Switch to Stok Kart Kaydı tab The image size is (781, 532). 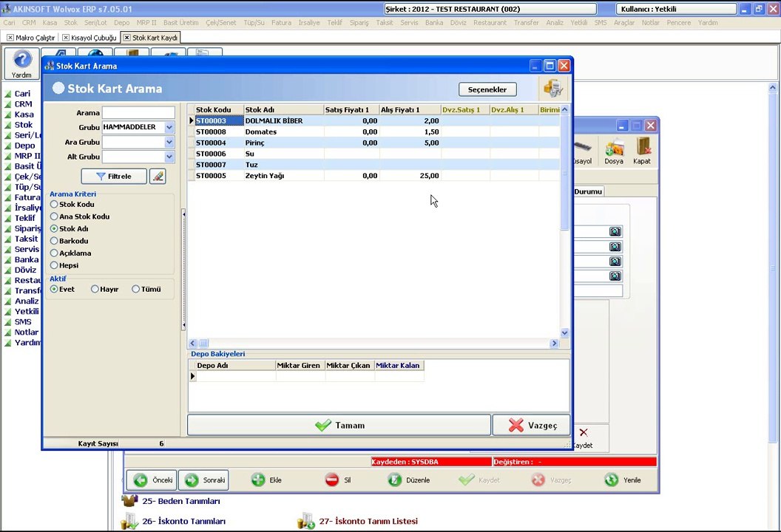click(x=150, y=38)
